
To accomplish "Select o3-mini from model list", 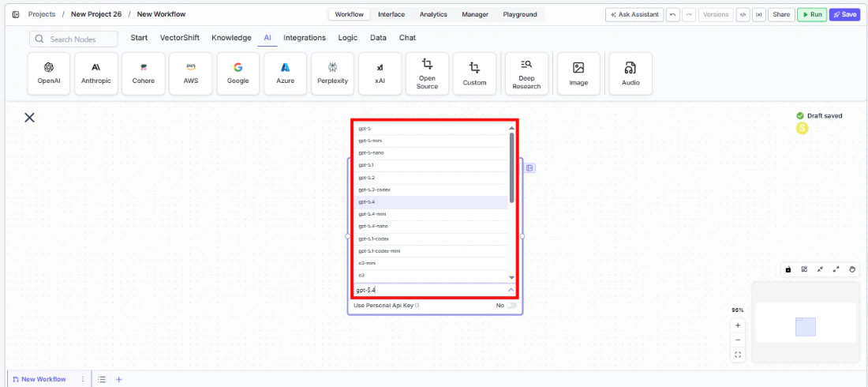I will (431, 263).
